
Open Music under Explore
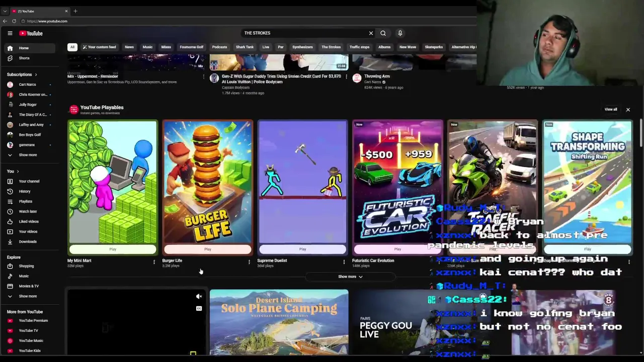click(30, 276)
